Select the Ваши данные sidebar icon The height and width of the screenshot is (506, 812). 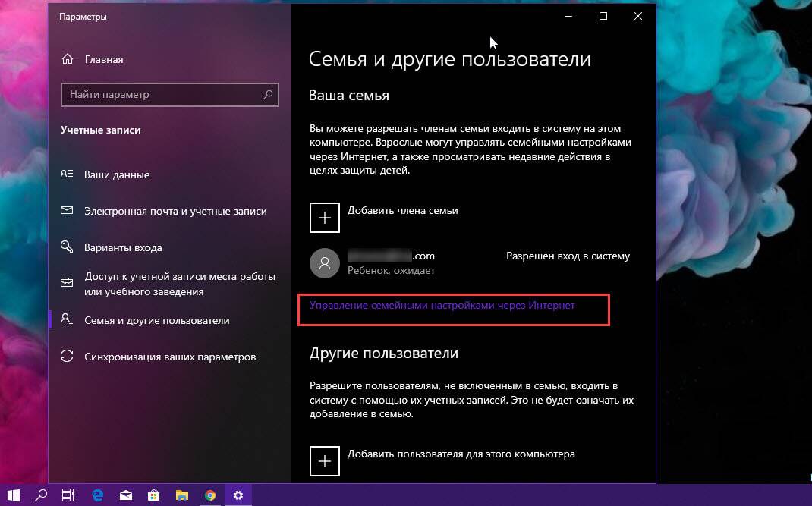67,174
